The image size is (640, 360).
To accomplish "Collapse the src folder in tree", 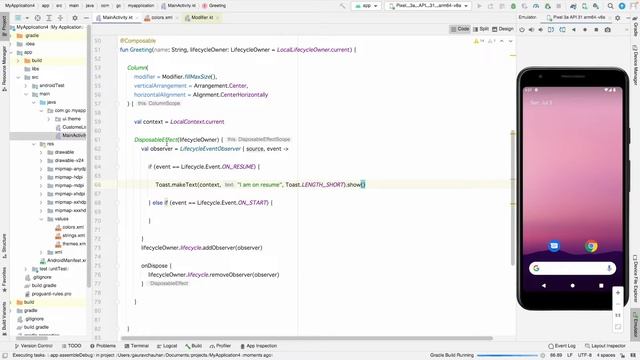I will click(18, 77).
